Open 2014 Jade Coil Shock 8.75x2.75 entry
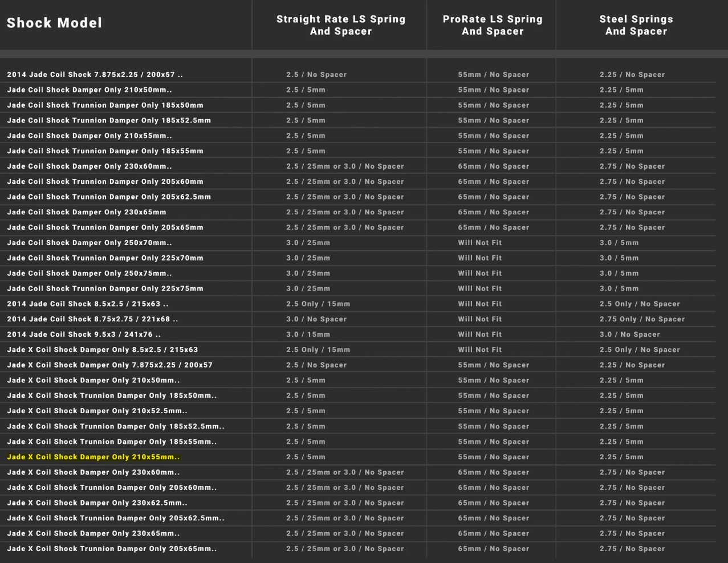The image size is (728, 563). tap(92, 319)
